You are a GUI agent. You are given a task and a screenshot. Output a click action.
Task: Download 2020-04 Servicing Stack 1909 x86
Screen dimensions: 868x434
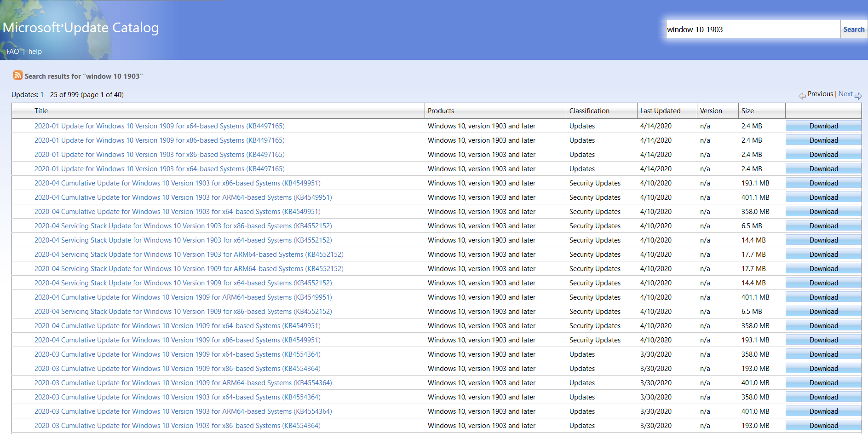point(823,312)
